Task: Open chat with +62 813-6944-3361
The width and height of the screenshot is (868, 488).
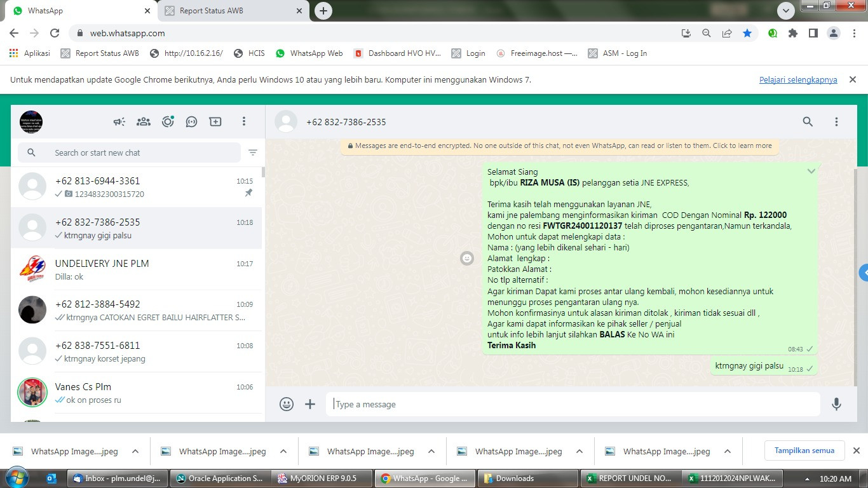Action: point(136,187)
